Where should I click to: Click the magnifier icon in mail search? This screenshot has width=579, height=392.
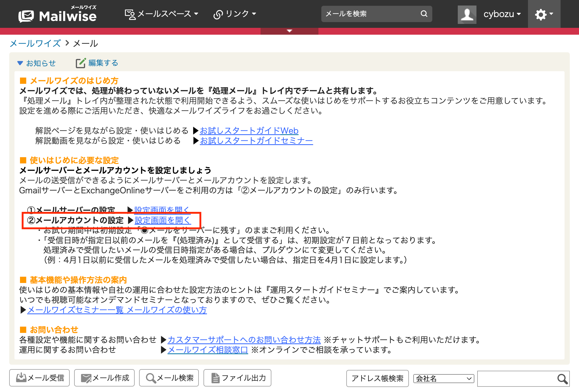click(x=424, y=14)
